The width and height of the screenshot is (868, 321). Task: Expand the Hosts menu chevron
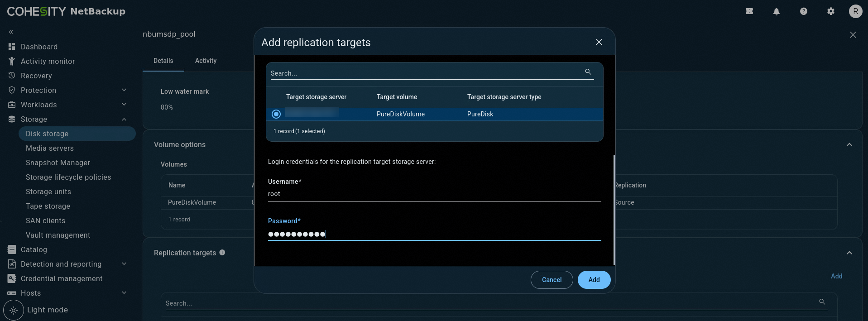(x=124, y=293)
